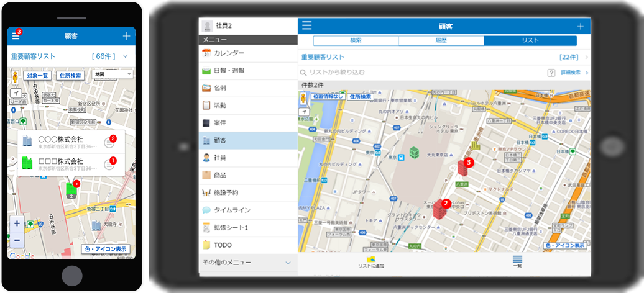Click the red building marker with badge 3

(x=463, y=168)
